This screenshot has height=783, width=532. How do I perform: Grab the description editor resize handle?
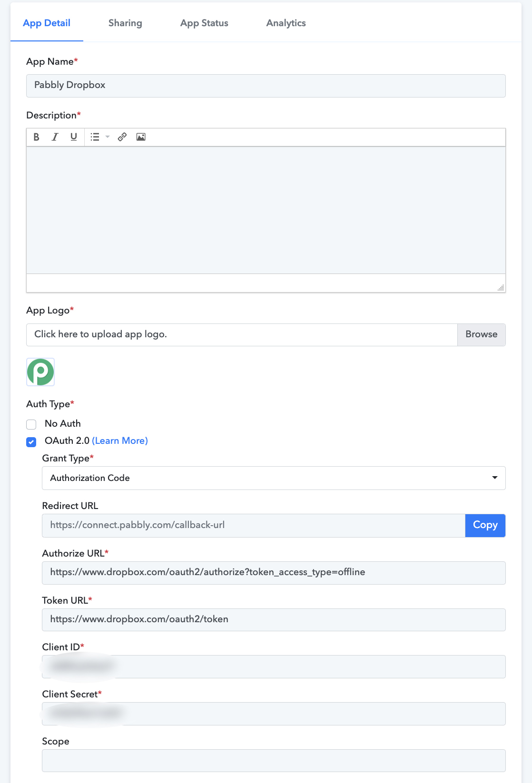(501, 288)
